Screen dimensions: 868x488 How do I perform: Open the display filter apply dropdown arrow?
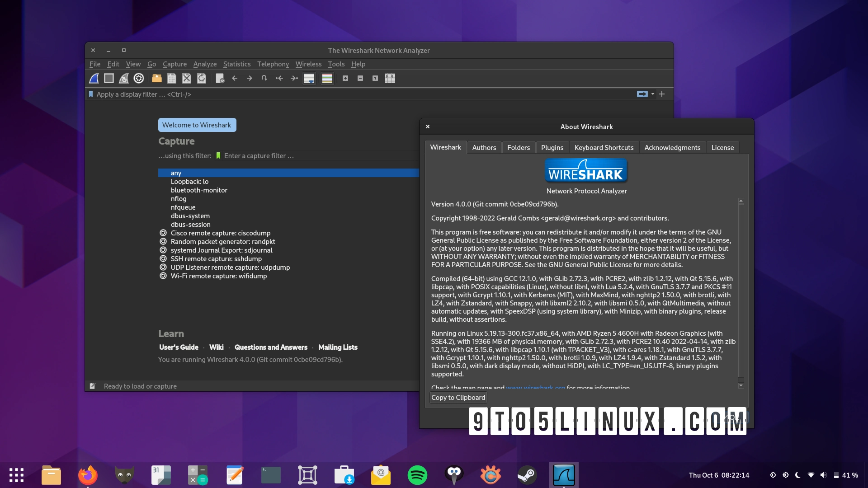(651, 94)
